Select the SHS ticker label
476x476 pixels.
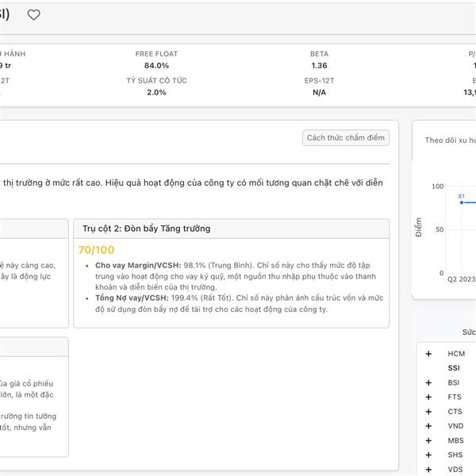point(455,455)
